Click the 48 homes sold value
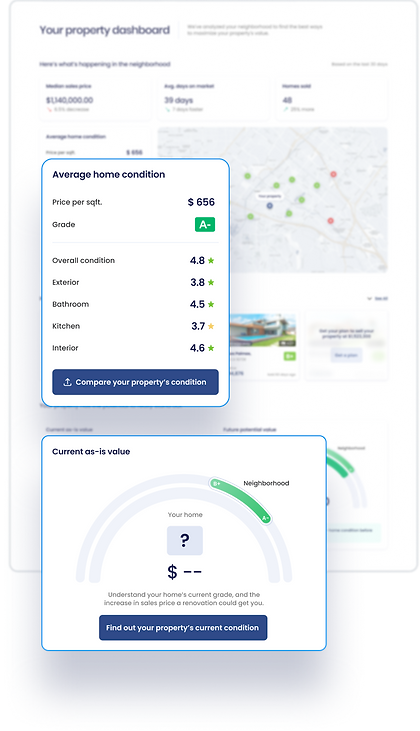Image resolution: width=420 pixels, height=731 pixels. (x=287, y=100)
